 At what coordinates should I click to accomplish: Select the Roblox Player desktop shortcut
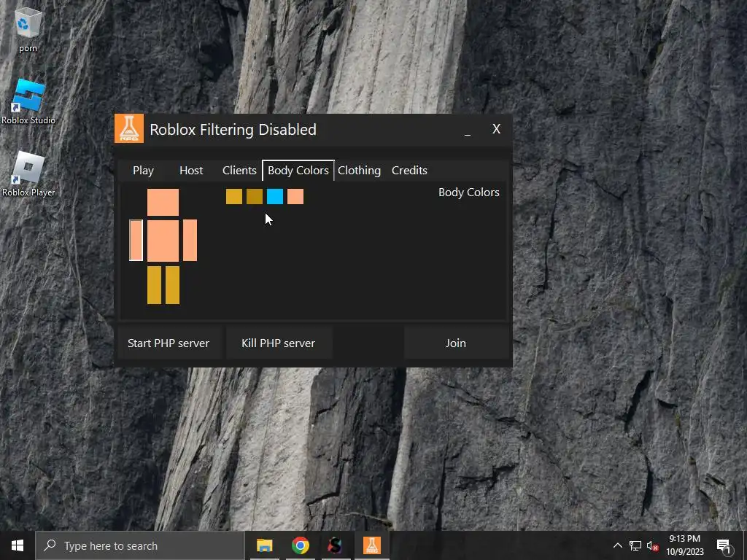pos(28,174)
